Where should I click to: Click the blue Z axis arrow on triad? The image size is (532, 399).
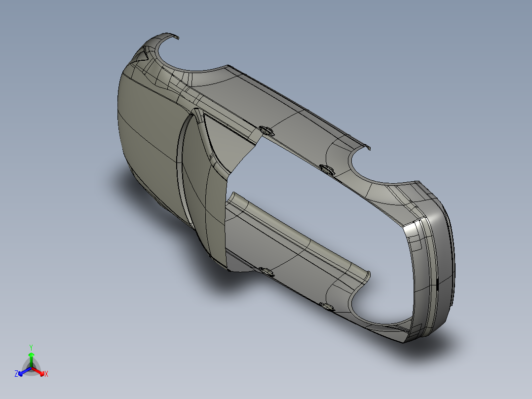pyautogui.click(x=25, y=371)
